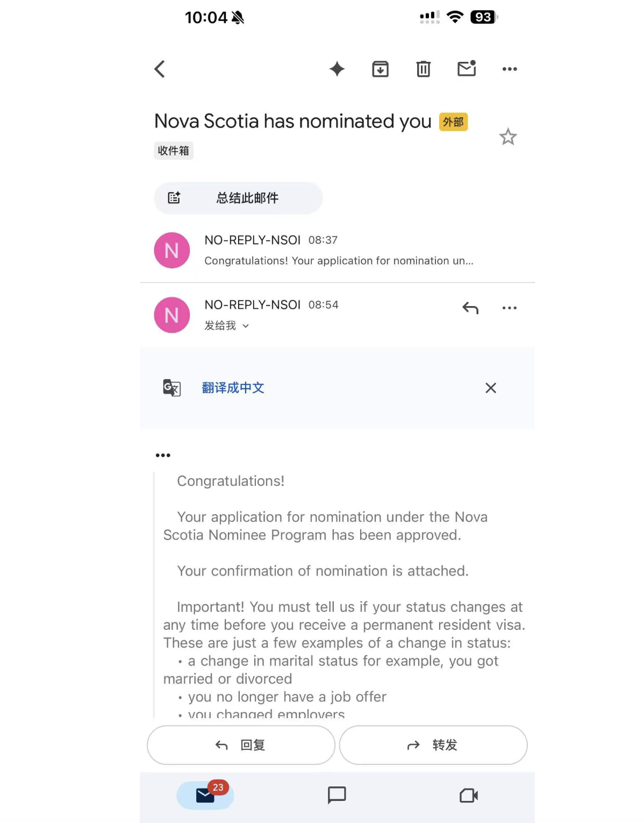Screen dimensions: 644x823
Task: Open top toolbar more options menu
Action: [x=509, y=69]
